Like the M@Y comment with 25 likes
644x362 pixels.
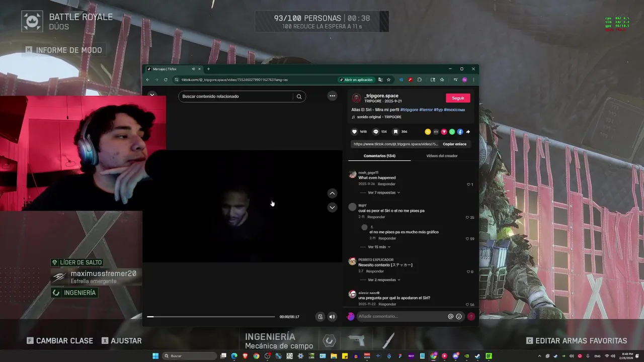pos(467,218)
